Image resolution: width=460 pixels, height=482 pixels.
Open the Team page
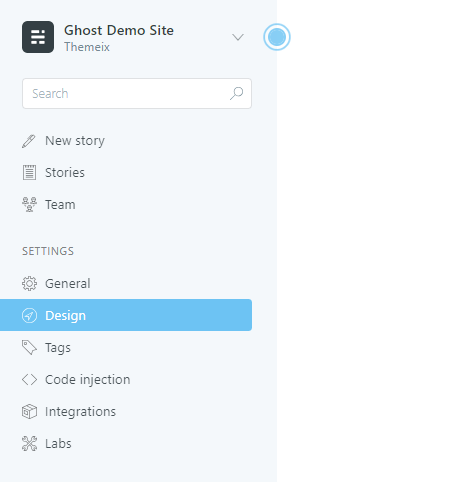(60, 205)
